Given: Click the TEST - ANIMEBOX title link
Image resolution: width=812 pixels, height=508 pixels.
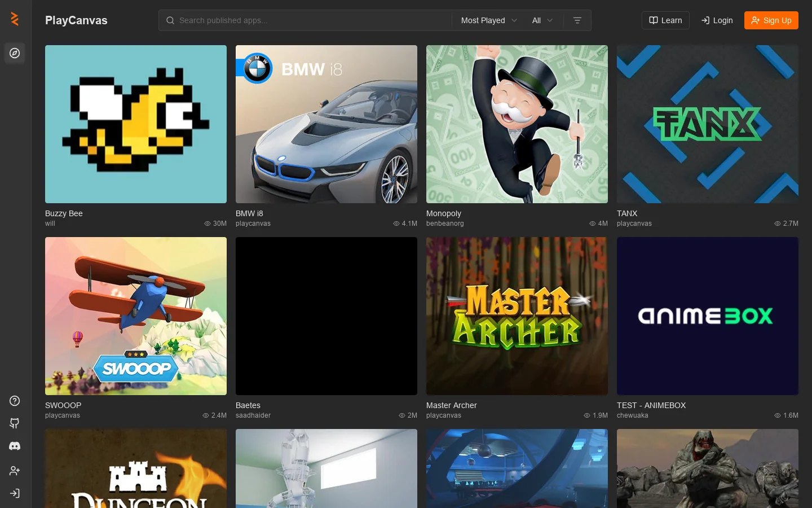Looking at the screenshot, I should (x=651, y=405).
